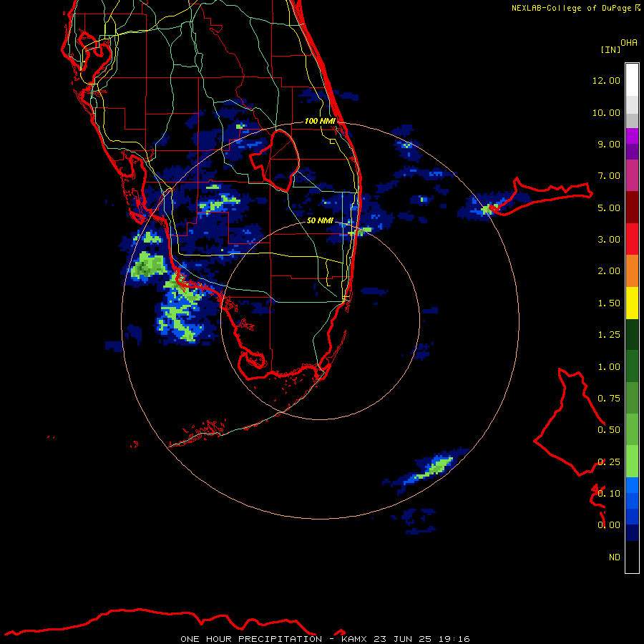Select the 0.00 legend value

(x=609, y=525)
